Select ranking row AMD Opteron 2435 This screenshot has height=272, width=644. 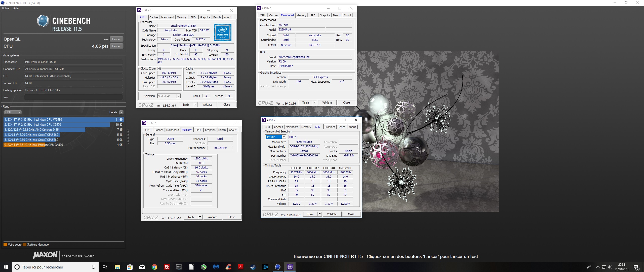64,130
